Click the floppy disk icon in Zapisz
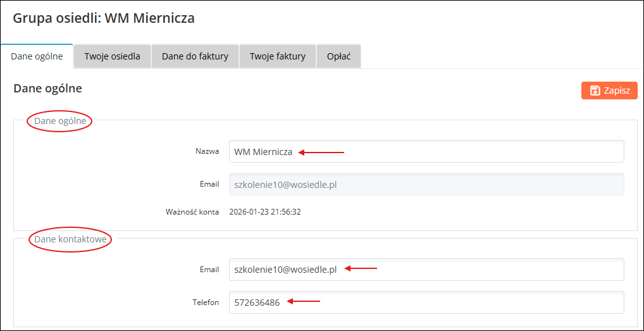Image resolution: width=644 pixels, height=331 pixels. tap(595, 91)
